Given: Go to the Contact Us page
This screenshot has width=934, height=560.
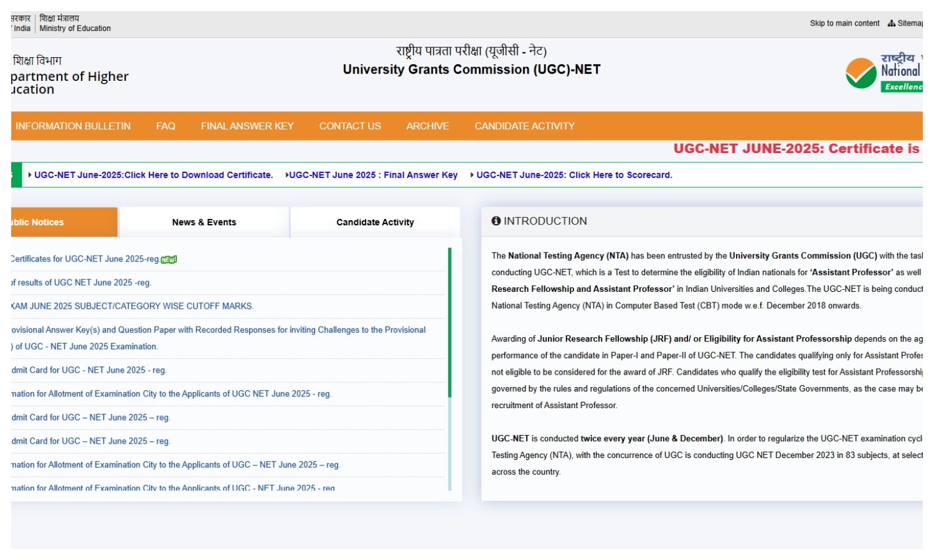Looking at the screenshot, I should coord(350,126).
